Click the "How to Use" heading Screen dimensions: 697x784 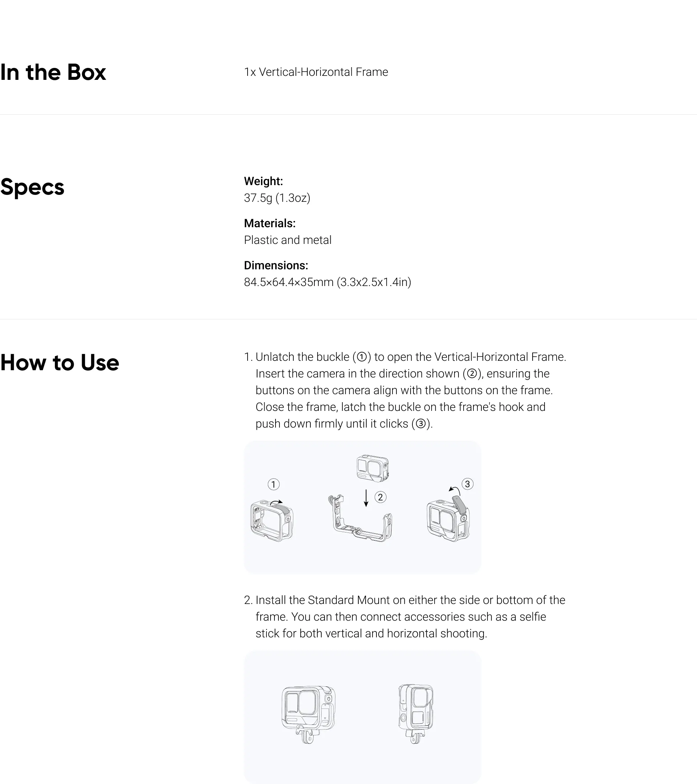coord(60,363)
